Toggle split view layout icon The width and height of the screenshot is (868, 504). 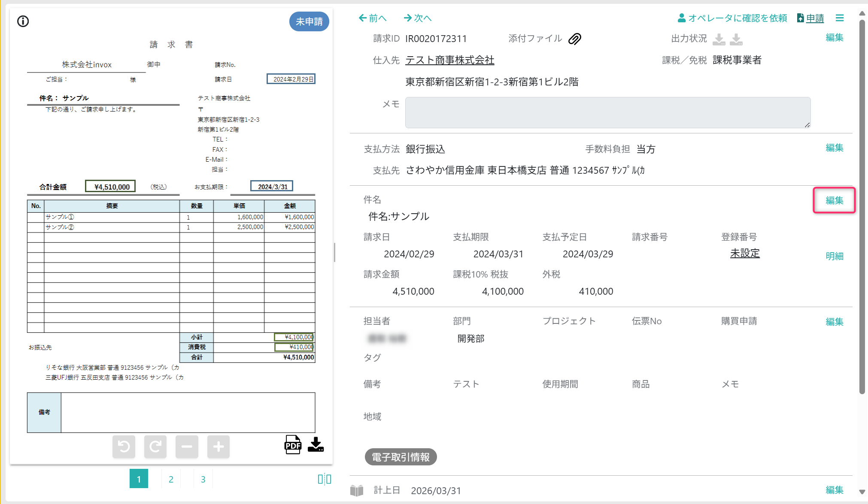click(324, 479)
